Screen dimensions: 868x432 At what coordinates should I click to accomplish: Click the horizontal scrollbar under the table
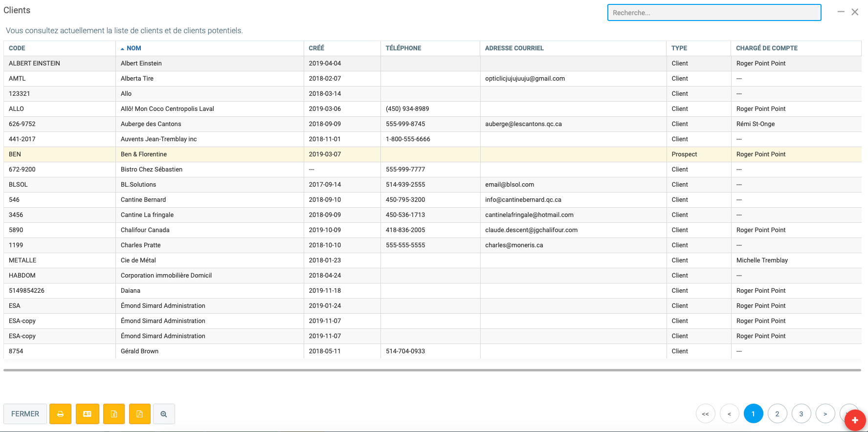432,370
